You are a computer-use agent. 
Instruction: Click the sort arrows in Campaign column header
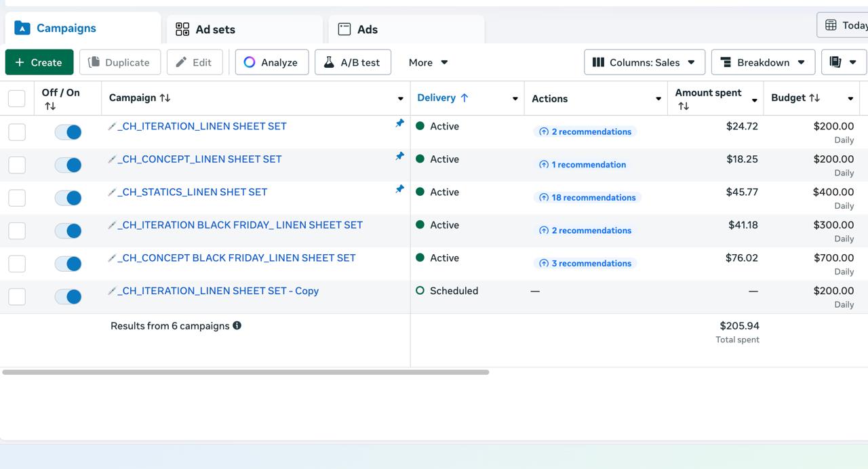165,98
